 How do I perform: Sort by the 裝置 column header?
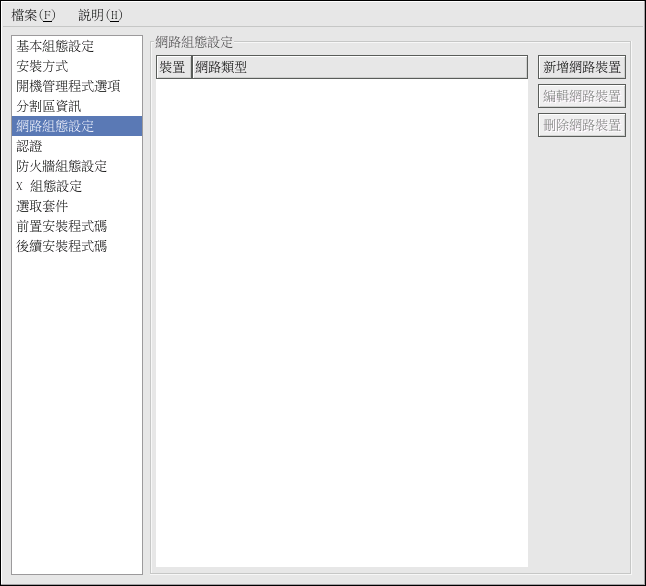[x=172, y=67]
